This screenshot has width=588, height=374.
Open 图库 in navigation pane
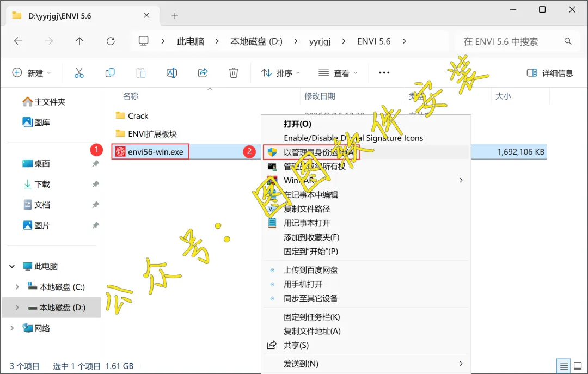click(x=36, y=122)
